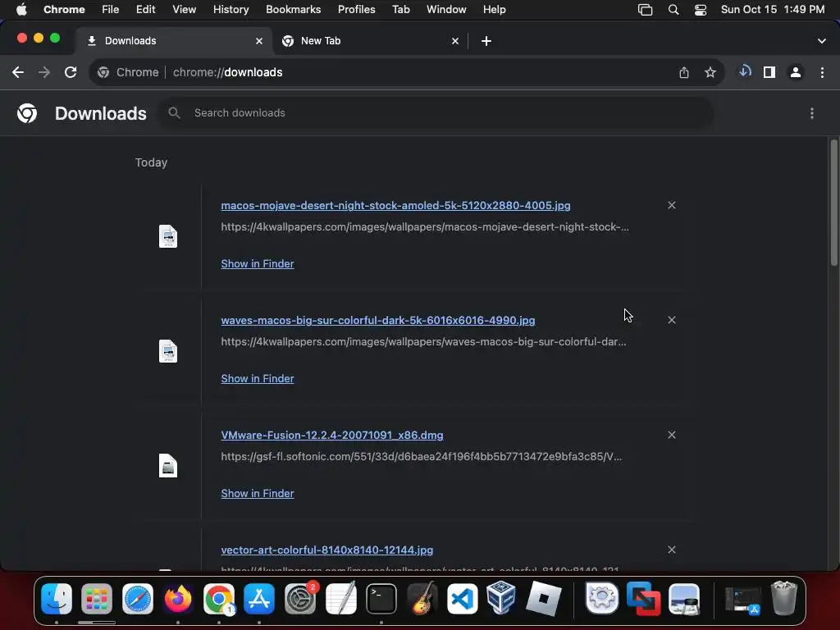
Task: Remove macos-mojave download from list
Action: [672, 205]
